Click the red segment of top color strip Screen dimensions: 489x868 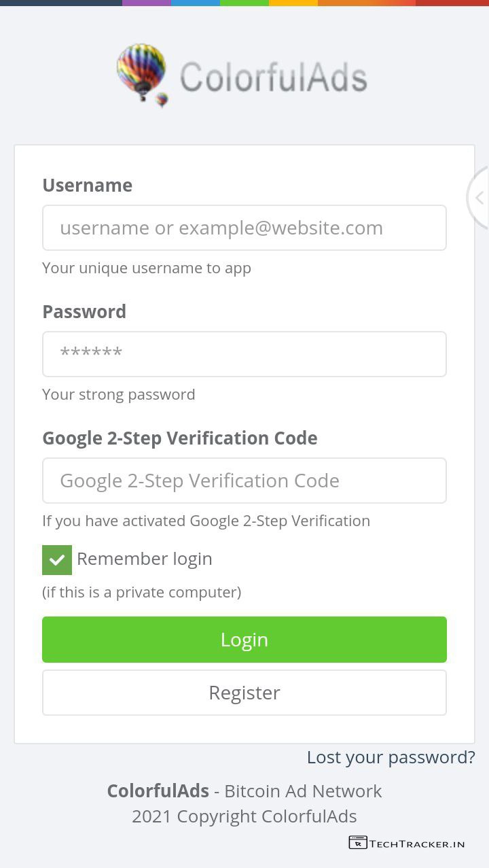click(x=452, y=3)
